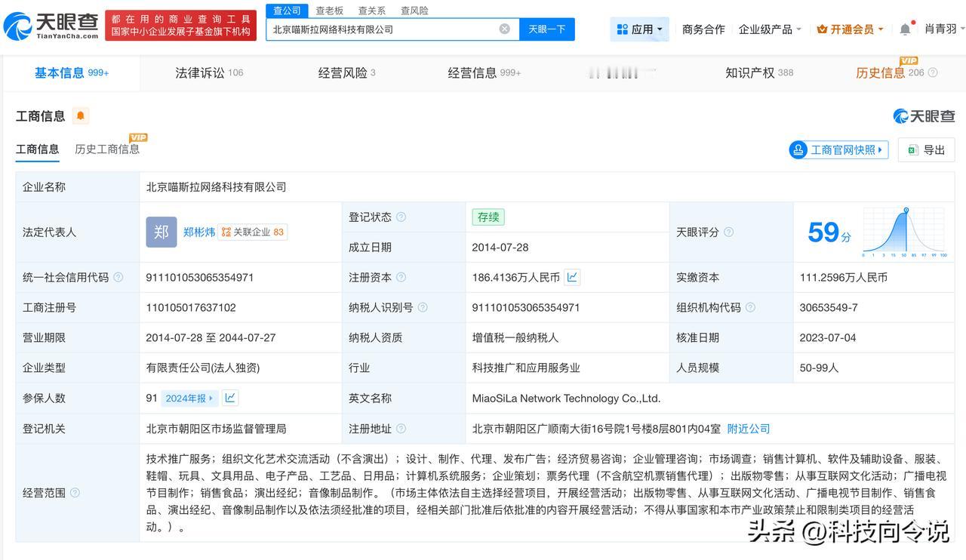966x560 pixels.
Task: Click the 统一社会信用代码 value 911101053065354971
Action: [x=200, y=278]
